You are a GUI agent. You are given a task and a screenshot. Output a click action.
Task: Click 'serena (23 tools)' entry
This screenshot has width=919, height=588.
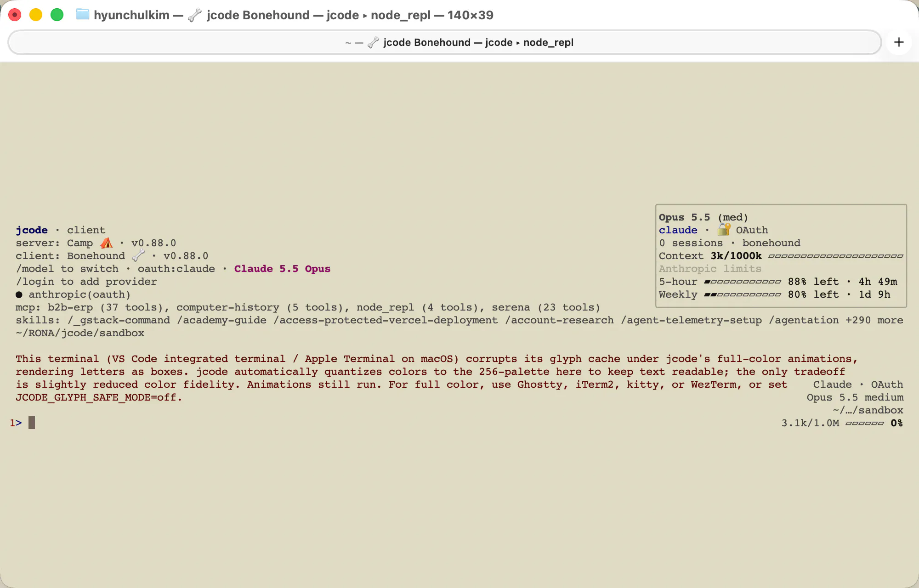[546, 307]
